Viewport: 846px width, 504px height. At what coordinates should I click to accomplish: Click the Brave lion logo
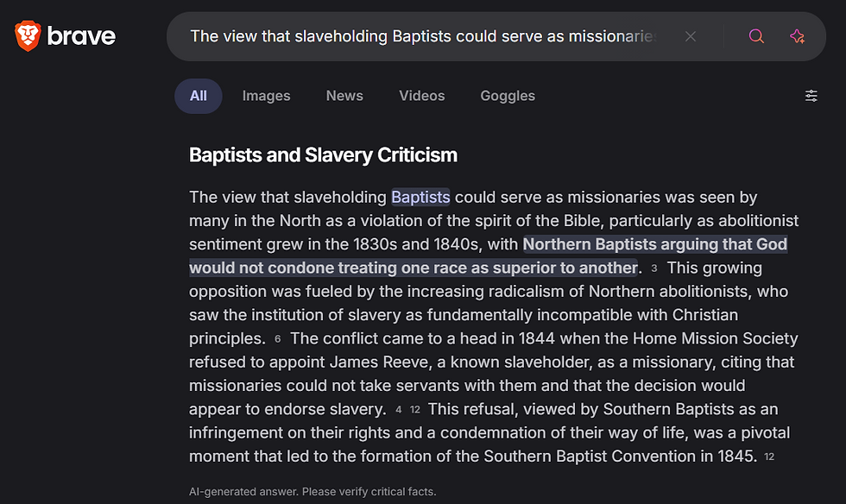tap(28, 36)
